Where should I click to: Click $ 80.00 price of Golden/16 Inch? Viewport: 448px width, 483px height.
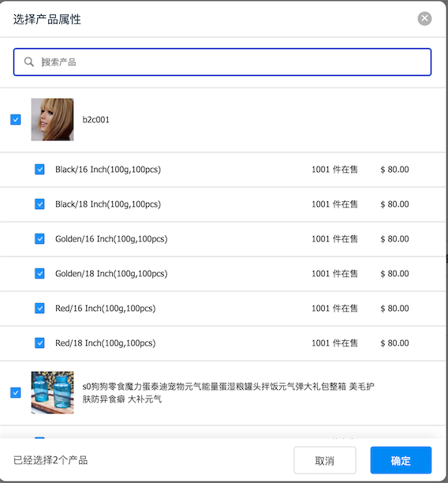click(x=394, y=239)
